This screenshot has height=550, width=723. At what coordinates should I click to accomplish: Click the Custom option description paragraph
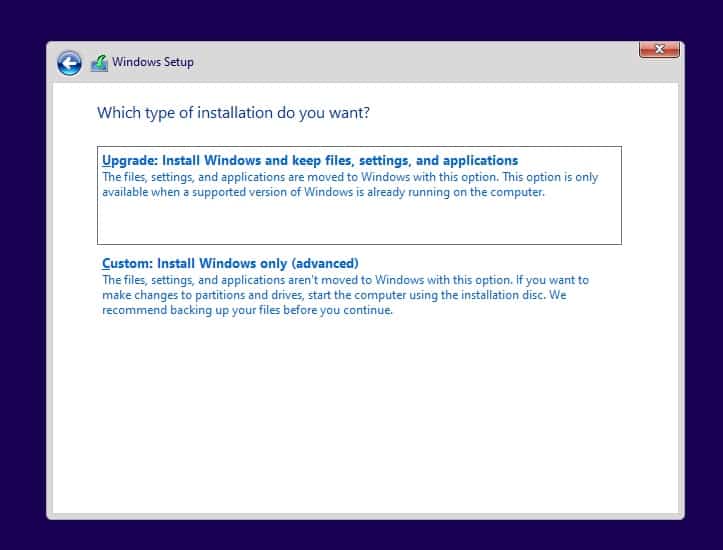tap(345, 295)
